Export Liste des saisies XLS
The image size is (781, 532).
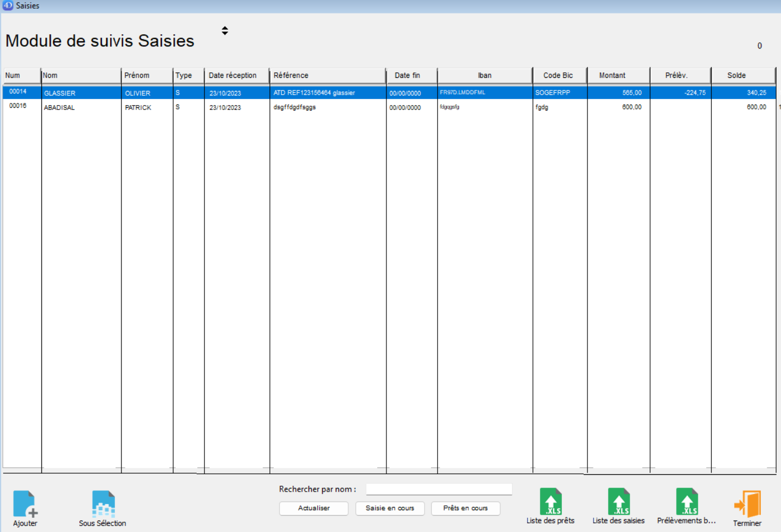point(619,502)
